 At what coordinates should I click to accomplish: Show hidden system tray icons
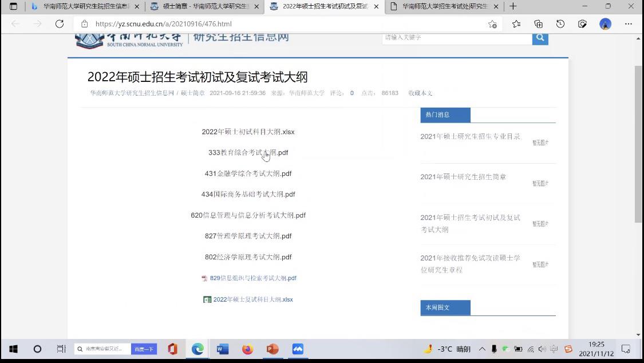[481, 349]
